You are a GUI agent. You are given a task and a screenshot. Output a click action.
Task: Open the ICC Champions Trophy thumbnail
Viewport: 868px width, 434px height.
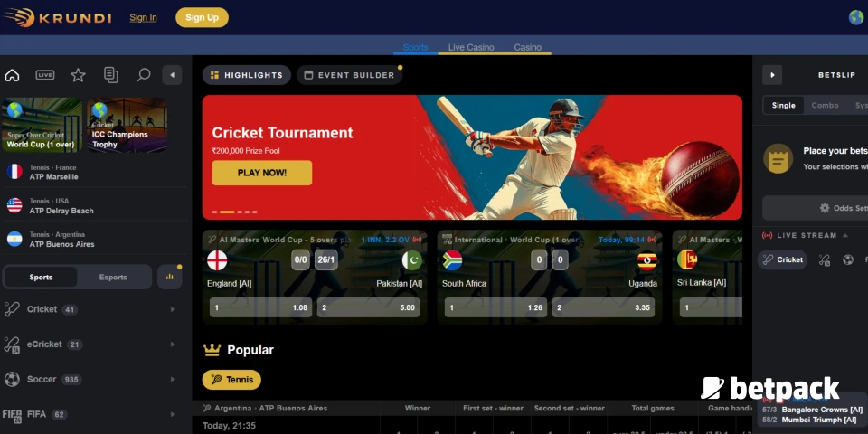click(x=127, y=125)
